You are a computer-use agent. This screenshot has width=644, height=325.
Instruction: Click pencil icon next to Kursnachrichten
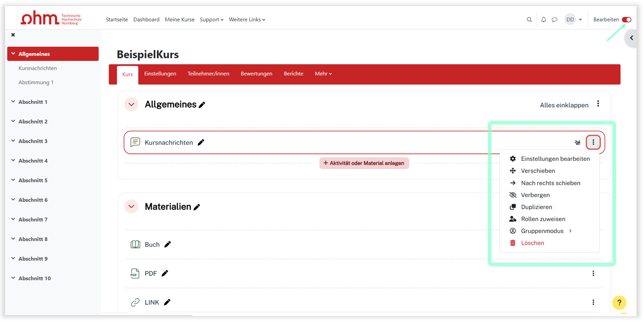point(201,142)
